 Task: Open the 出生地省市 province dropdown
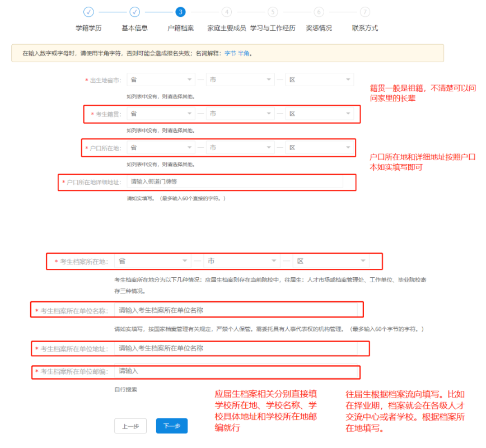click(x=161, y=80)
